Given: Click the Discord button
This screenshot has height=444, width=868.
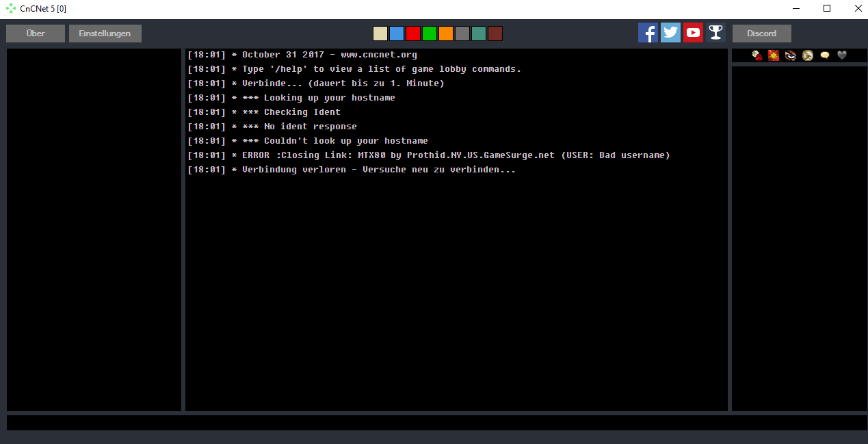Looking at the screenshot, I should click(761, 34).
